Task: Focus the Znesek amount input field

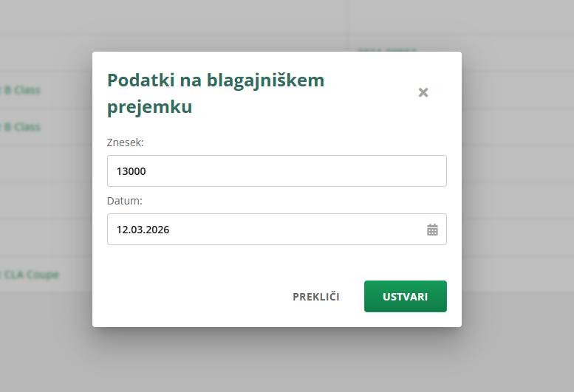Action: (276, 171)
